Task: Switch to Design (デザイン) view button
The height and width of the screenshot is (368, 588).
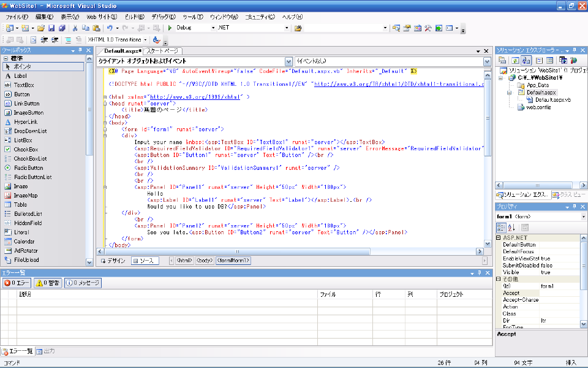Action: (x=113, y=261)
